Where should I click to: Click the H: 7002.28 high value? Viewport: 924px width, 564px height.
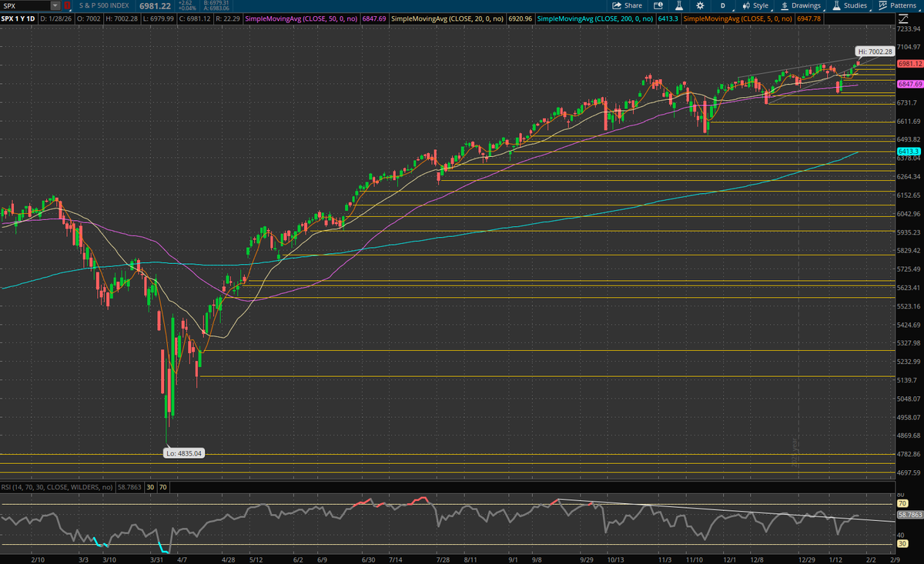pos(122,18)
